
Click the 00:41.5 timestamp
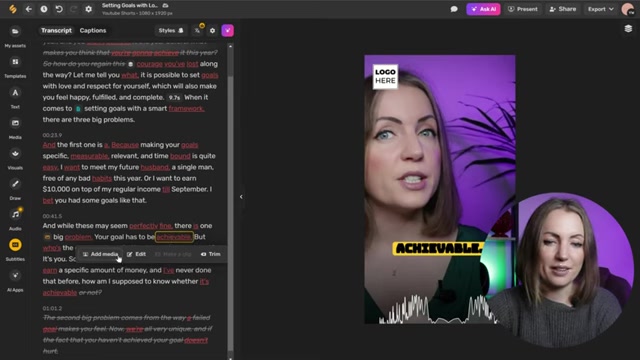point(52,216)
